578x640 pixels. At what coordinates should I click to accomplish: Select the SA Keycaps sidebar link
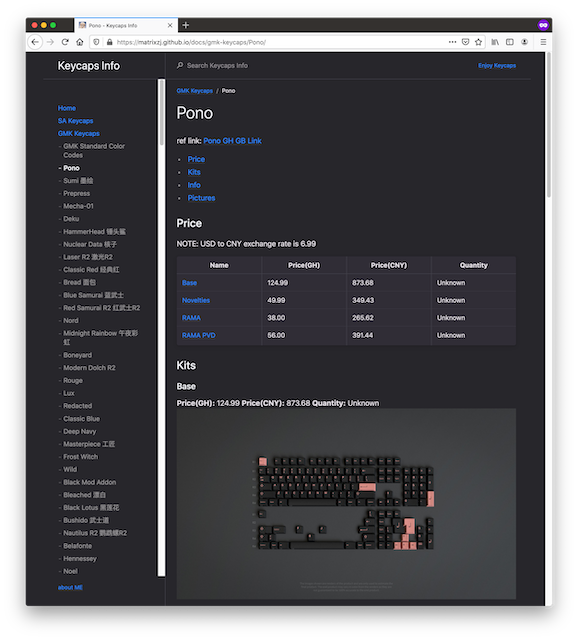76,121
